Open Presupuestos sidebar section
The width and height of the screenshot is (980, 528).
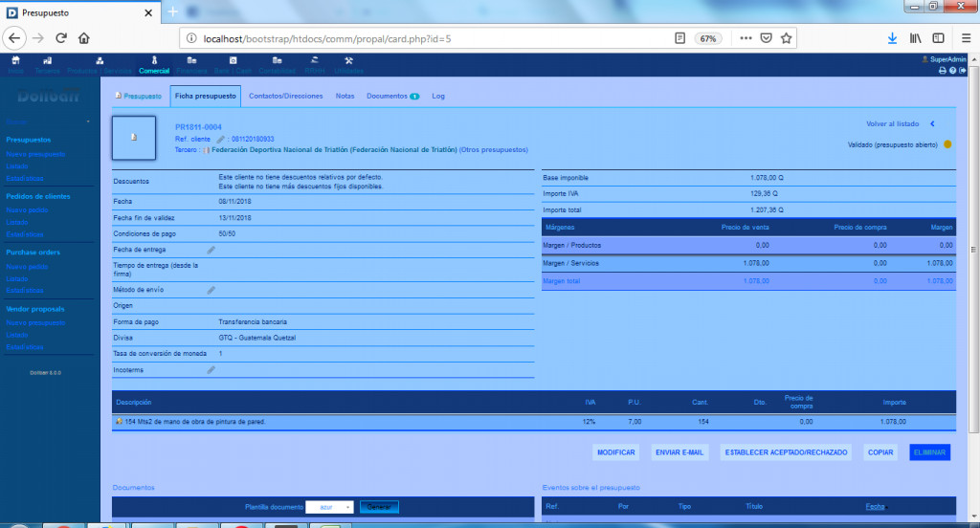(29, 140)
